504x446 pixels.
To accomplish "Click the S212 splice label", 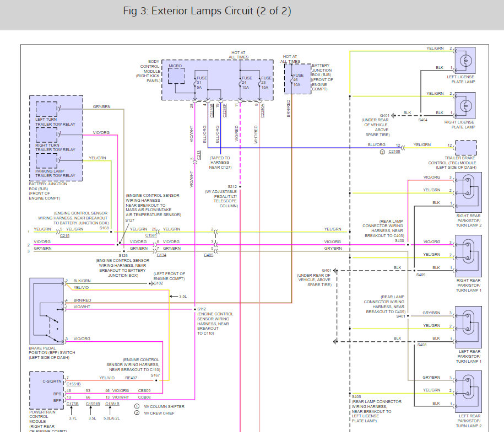I will (232, 187).
